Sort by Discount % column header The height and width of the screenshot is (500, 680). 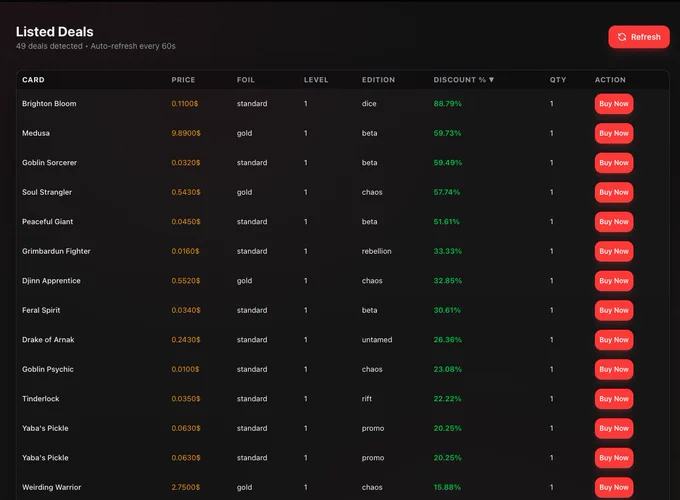[464, 80]
